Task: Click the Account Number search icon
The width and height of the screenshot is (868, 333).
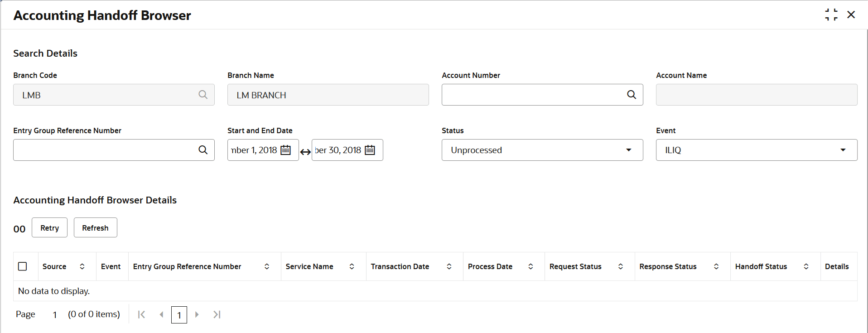Action: tap(631, 95)
